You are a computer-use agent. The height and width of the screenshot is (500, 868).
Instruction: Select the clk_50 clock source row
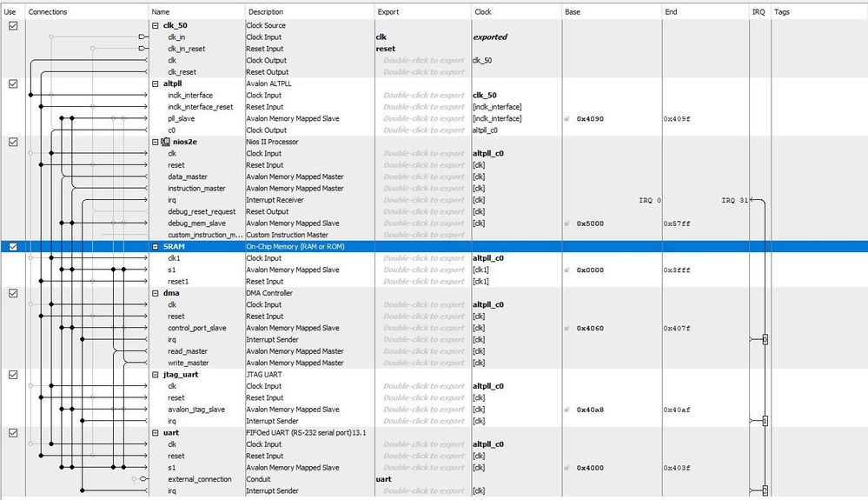tap(176, 25)
